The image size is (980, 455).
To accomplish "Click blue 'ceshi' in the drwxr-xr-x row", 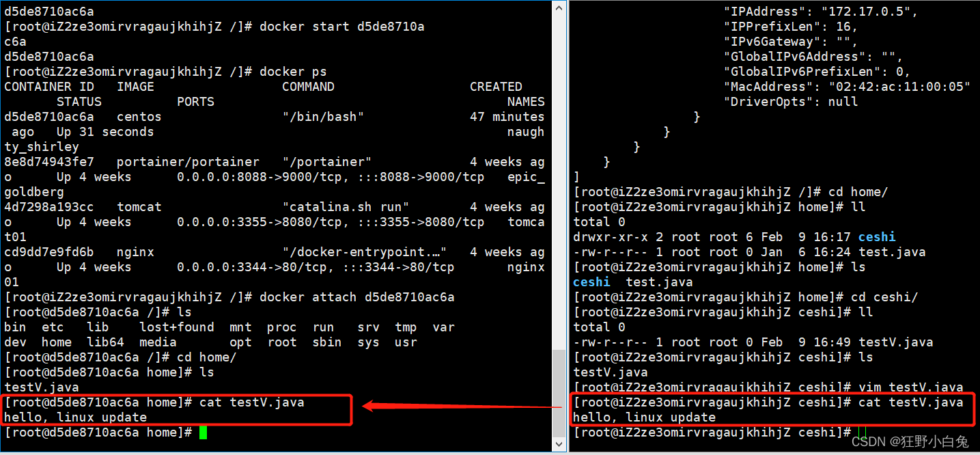I will coord(877,237).
